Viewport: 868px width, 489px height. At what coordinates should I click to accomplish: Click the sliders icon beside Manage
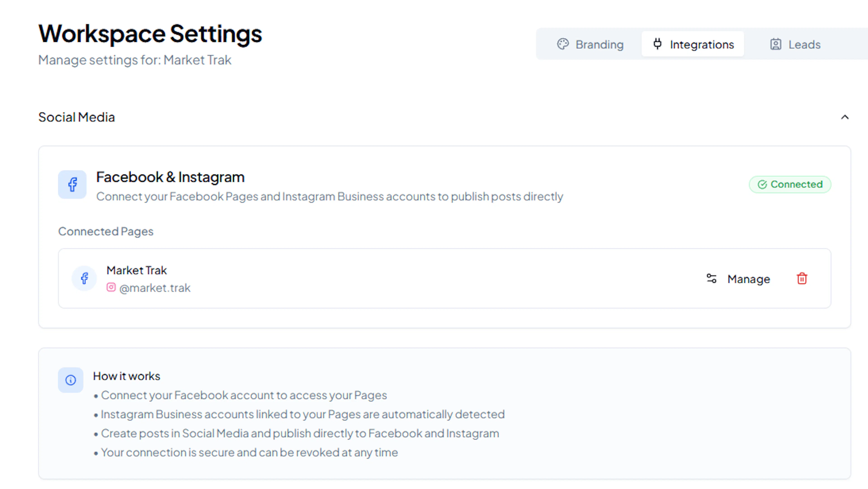pyautogui.click(x=711, y=279)
